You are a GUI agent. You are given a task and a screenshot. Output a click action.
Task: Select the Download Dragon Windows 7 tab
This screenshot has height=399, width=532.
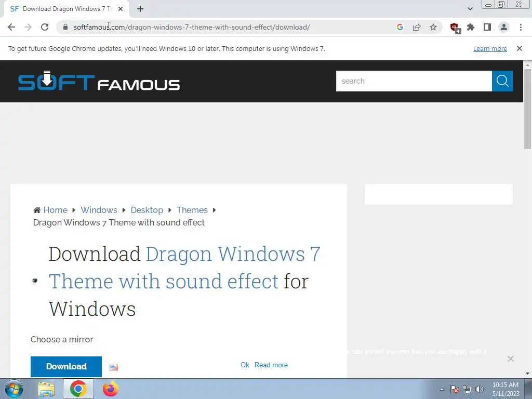point(66,9)
